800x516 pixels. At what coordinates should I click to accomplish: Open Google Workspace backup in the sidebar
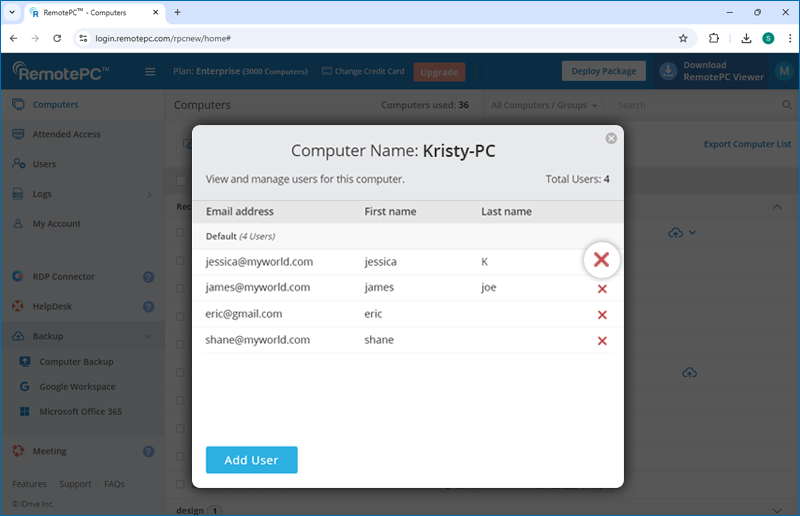[77, 387]
